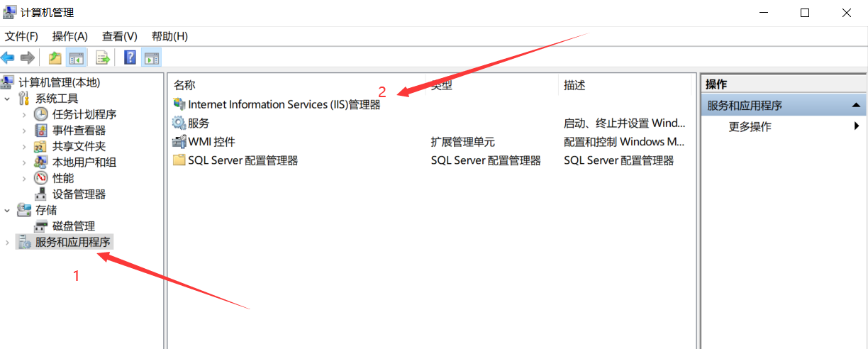Open the 帮助(H) menu

[x=169, y=36]
